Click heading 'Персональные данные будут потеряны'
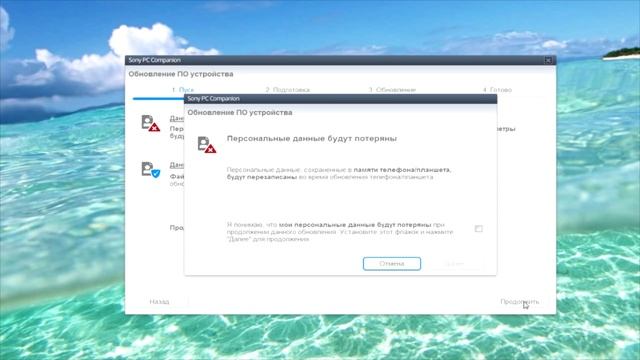 point(312,138)
